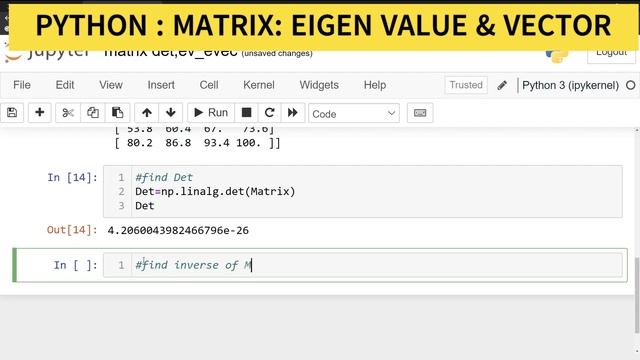Viewport: 640px width, 360px height.
Task: Click the Python 3 (ipykernel) kernel name
Action: [571, 85]
